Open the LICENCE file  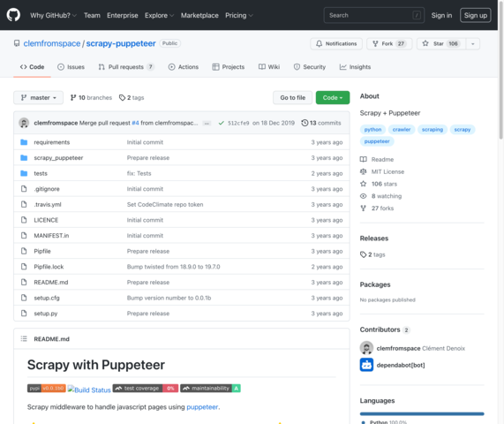point(46,220)
